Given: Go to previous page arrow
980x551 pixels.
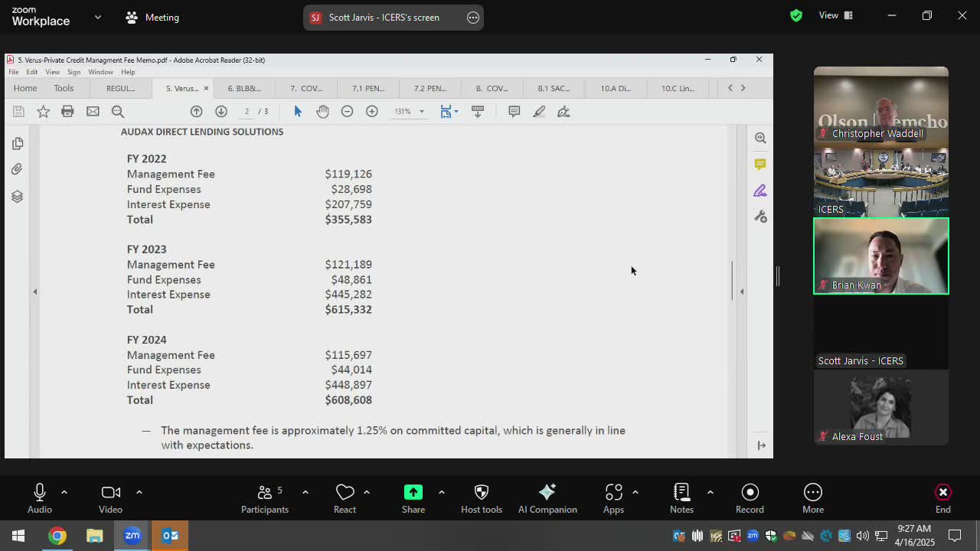Looking at the screenshot, I should [196, 112].
